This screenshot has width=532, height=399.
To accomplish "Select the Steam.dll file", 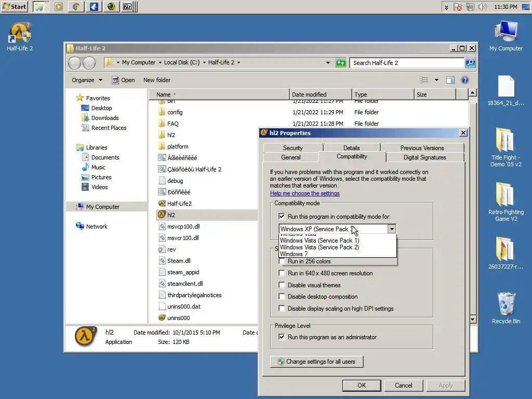I will (x=179, y=261).
